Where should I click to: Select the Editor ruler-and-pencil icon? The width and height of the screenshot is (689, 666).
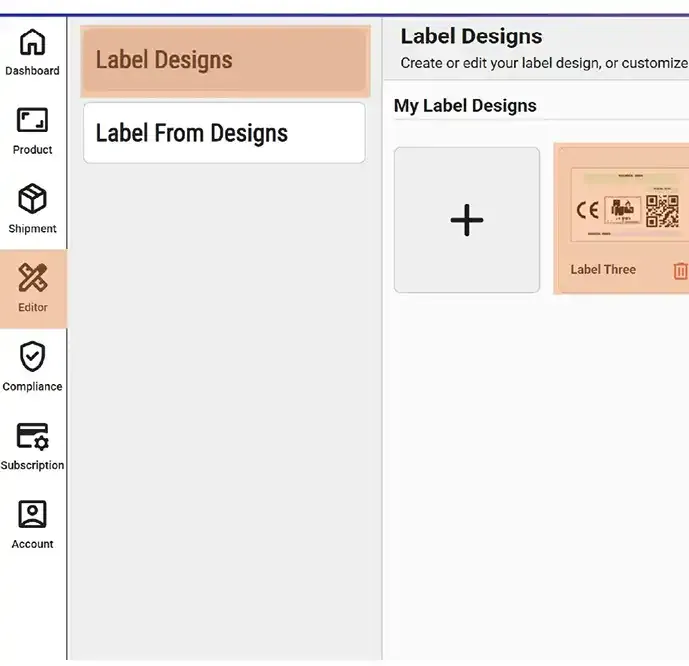pos(33,277)
